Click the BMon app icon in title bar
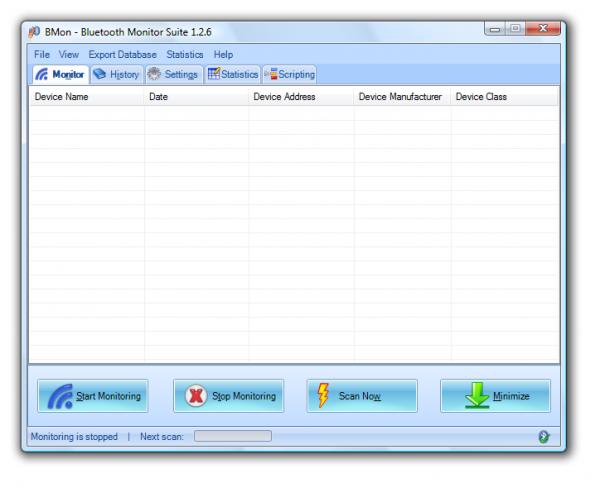600x488 pixels. (x=34, y=32)
